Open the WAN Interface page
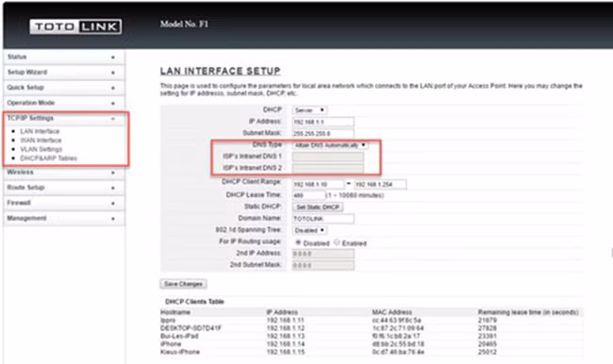613x364 pixels. [41, 140]
